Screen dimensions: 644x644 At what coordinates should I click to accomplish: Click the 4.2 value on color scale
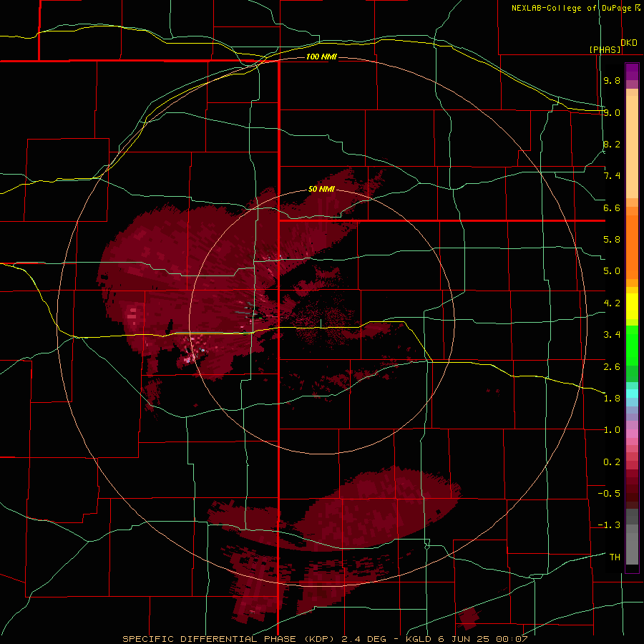612,303
